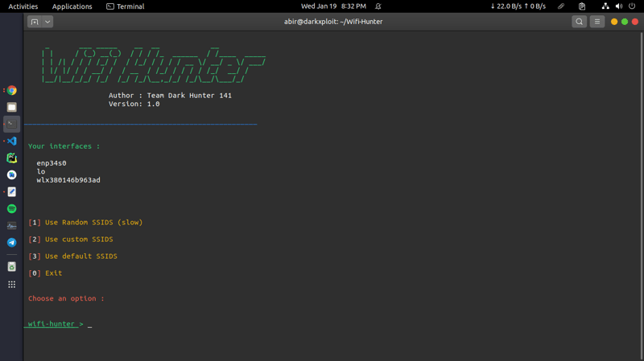Click the power icon in top bar
The width and height of the screenshot is (644, 361).
(632, 6)
